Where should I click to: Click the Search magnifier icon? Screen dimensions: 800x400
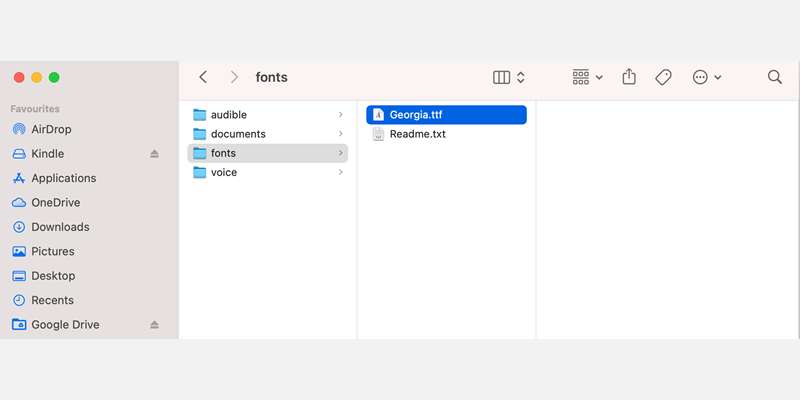(774, 77)
